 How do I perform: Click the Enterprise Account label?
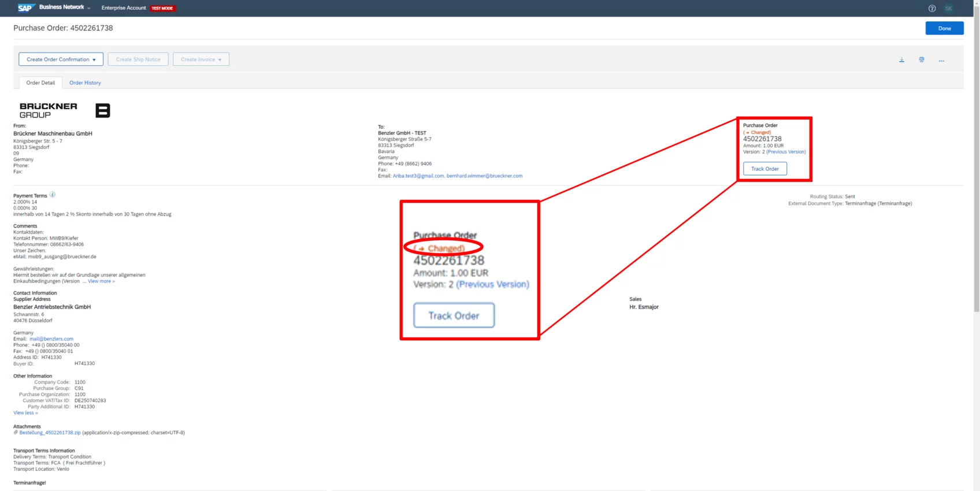coord(124,8)
